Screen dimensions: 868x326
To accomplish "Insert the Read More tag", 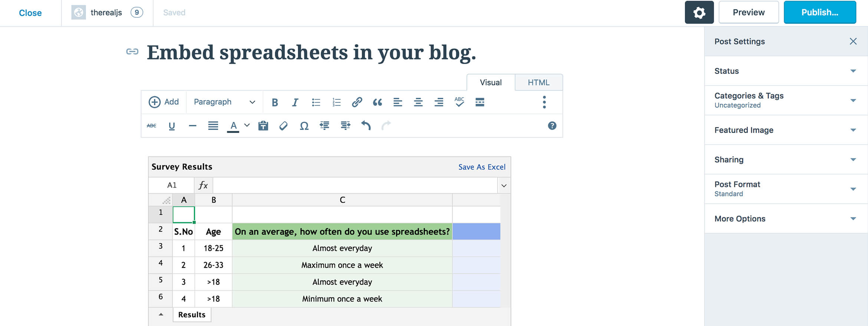I will coord(480,102).
